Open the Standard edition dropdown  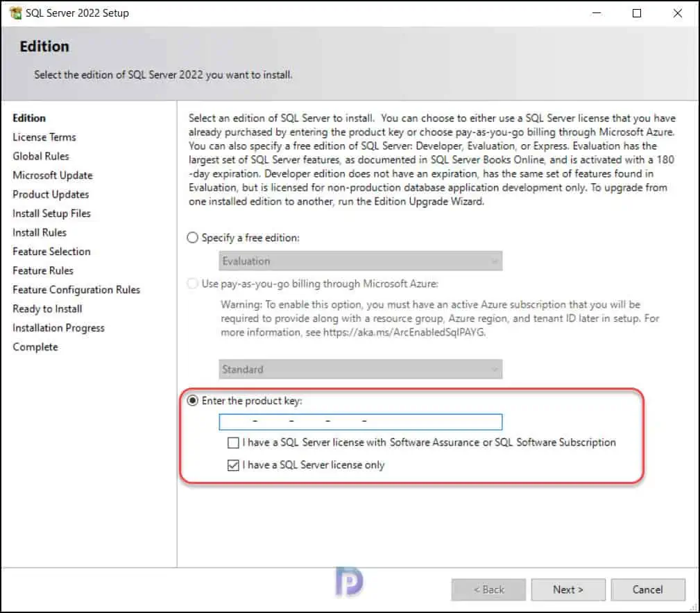click(360, 370)
